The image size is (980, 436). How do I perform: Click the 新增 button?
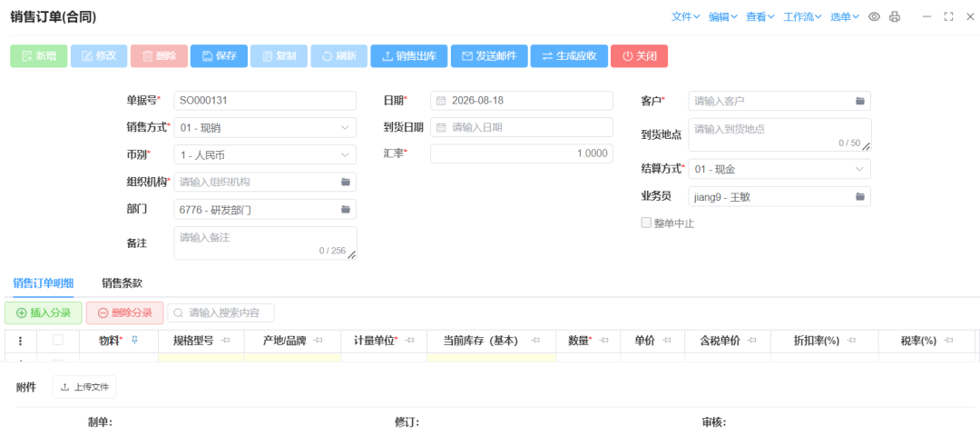click(39, 55)
